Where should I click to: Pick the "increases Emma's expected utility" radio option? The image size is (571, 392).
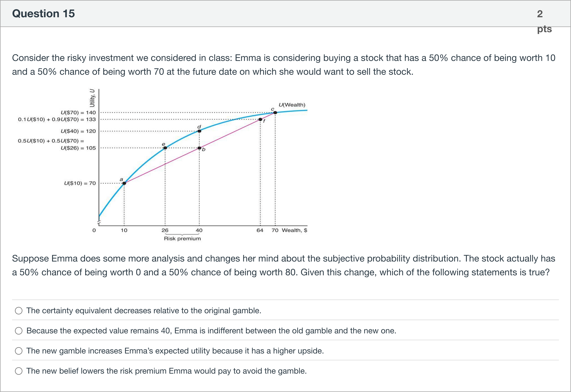(19, 351)
